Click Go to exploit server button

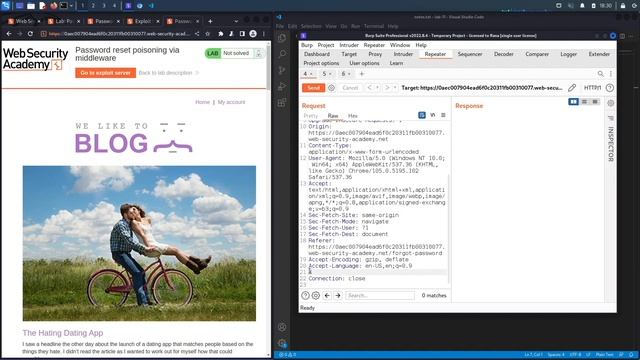coord(105,73)
